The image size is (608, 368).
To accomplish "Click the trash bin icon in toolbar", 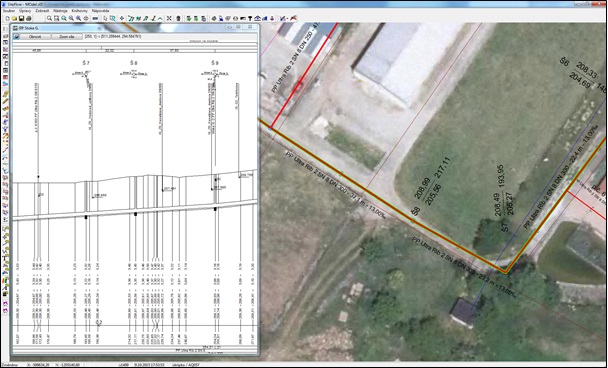I will (x=178, y=18).
